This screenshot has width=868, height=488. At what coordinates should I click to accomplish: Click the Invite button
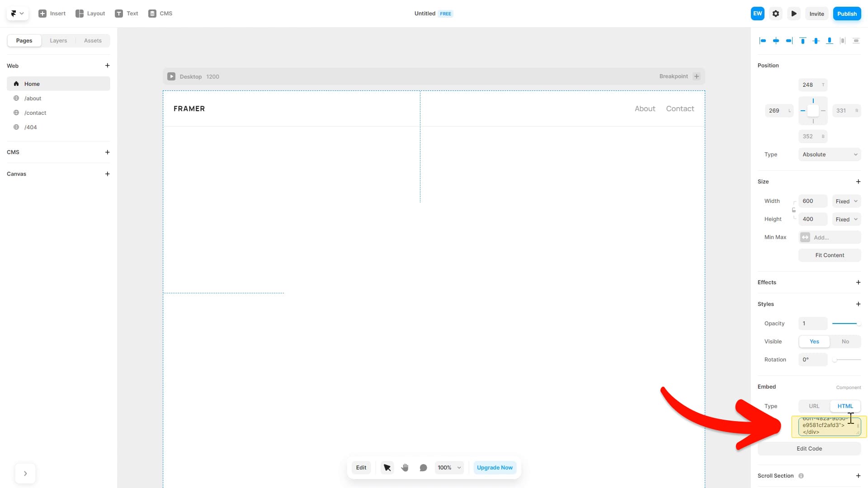click(x=816, y=14)
